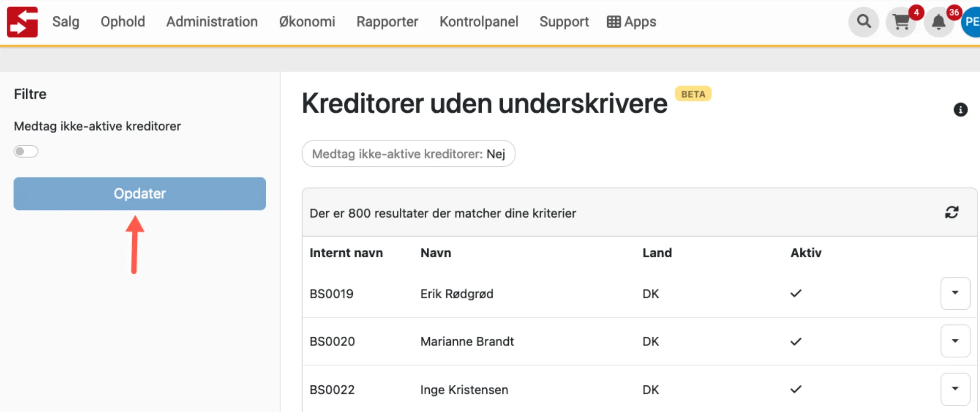Go to the Rapporter section
The height and width of the screenshot is (412, 980).
(x=387, y=22)
